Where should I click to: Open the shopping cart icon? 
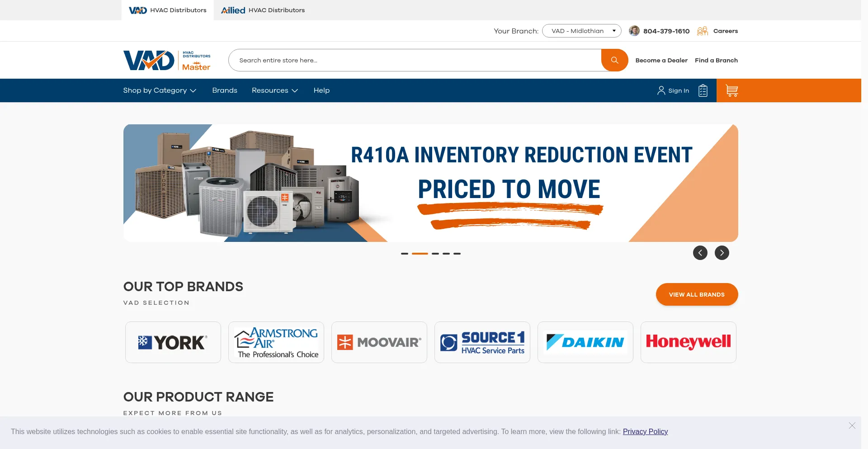pos(731,90)
